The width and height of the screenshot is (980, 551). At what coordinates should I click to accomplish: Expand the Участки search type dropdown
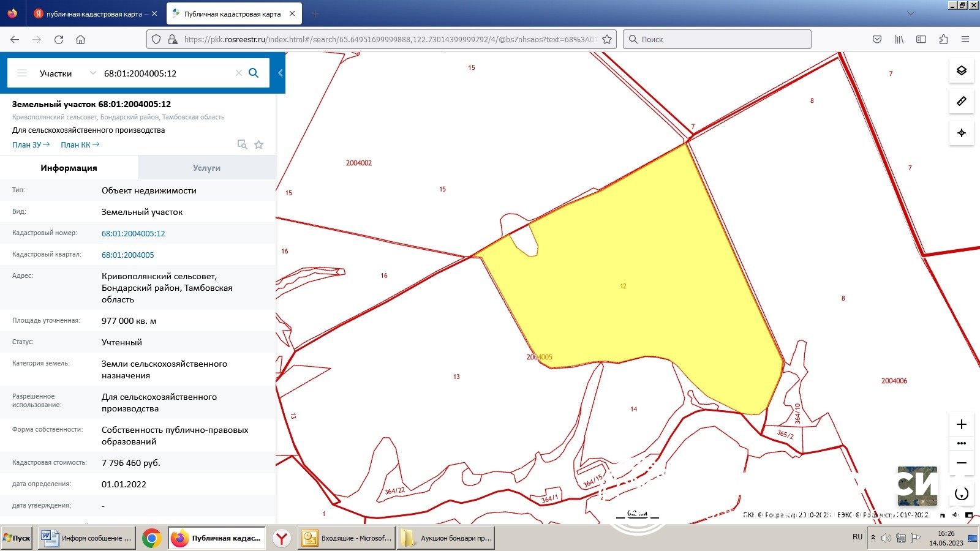point(92,73)
